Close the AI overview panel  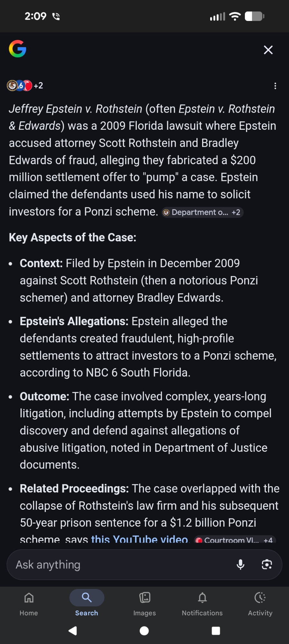click(268, 50)
